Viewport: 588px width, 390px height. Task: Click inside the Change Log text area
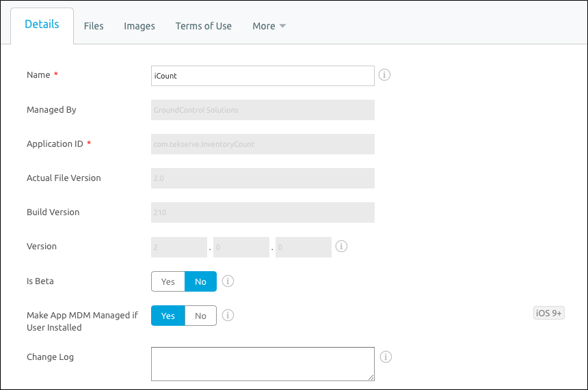click(x=263, y=364)
